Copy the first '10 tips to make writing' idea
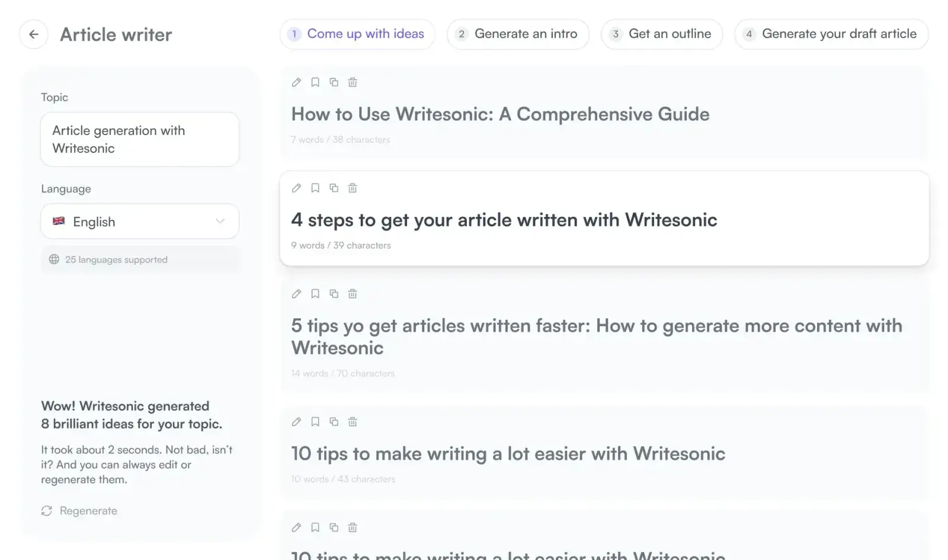The height and width of the screenshot is (560, 948). pyautogui.click(x=334, y=422)
